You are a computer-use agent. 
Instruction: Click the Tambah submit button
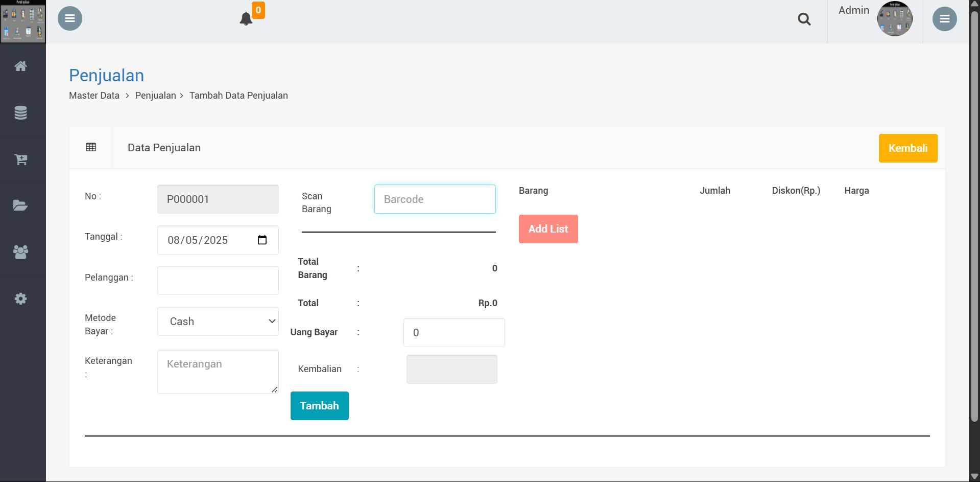319,406
